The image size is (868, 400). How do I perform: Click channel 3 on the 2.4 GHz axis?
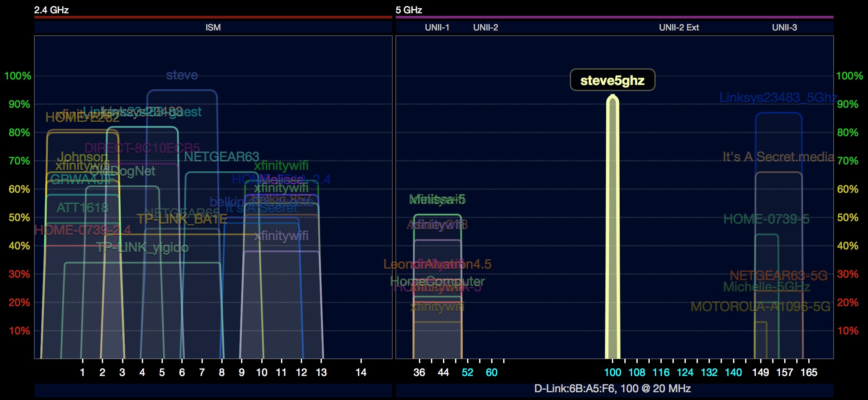122,372
